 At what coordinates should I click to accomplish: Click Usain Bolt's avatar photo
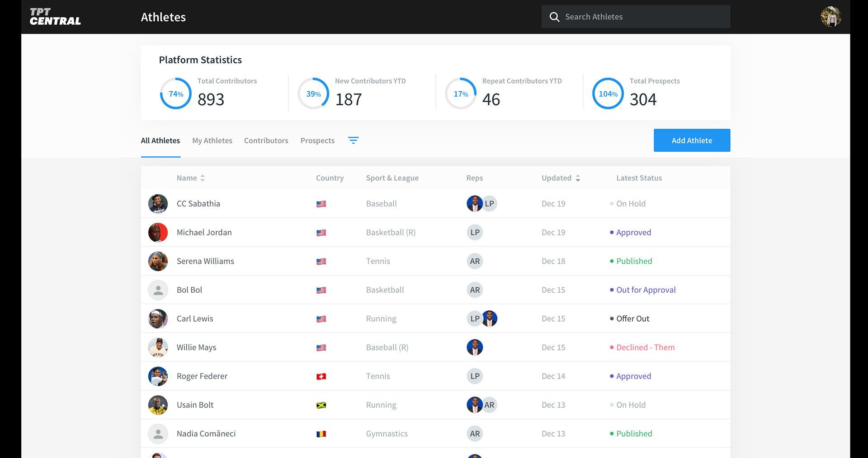(158, 405)
